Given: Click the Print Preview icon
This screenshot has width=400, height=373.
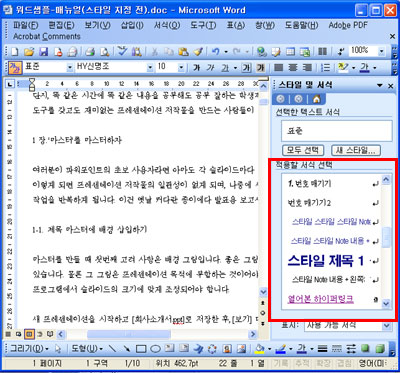Looking at the screenshot, I should tap(105, 52).
